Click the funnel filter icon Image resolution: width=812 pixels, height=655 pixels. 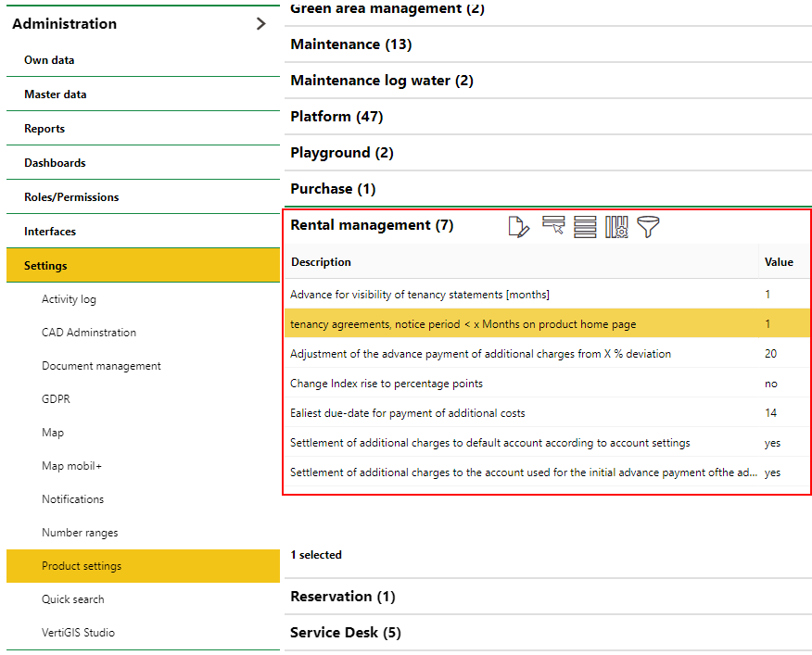click(x=648, y=227)
